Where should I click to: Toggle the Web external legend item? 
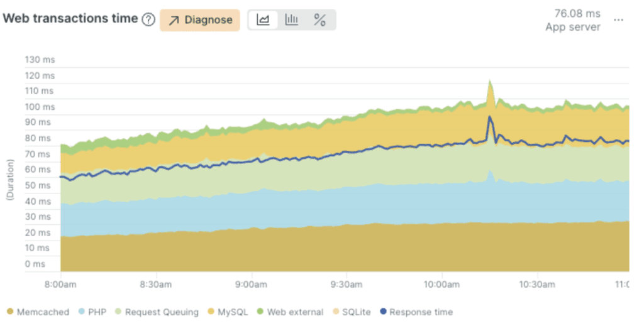[x=295, y=312]
